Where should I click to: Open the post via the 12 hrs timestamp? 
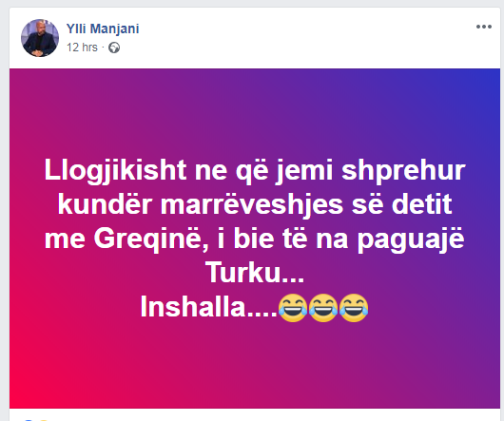pos(82,48)
